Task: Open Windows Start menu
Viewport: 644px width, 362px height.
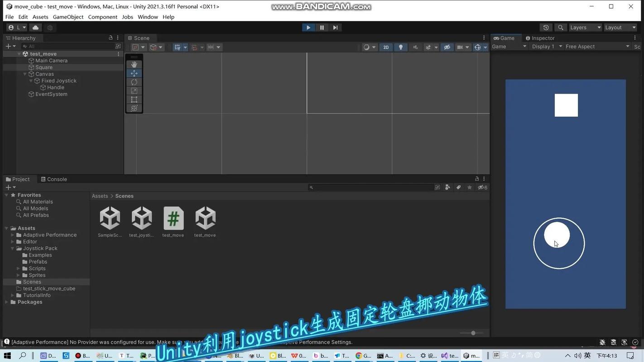Action: 7,356
